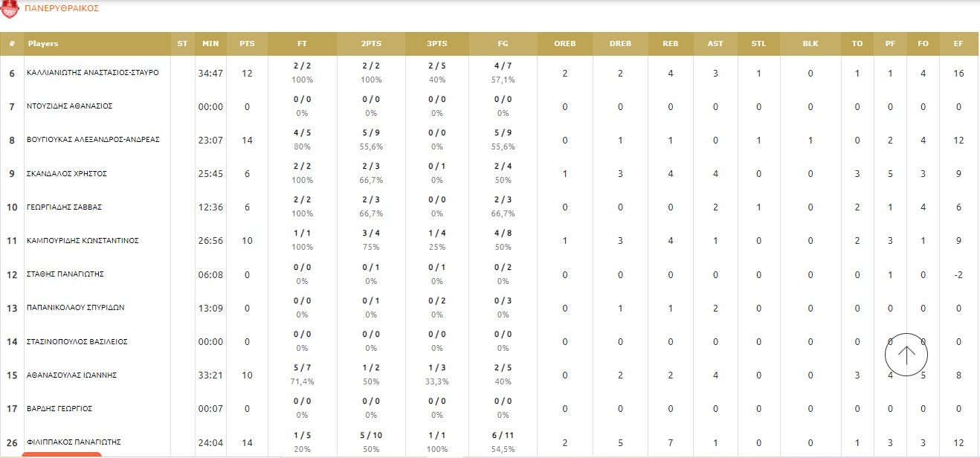This screenshot has height=458, width=980.
Task: Click the FT column header
Action: tap(302, 44)
